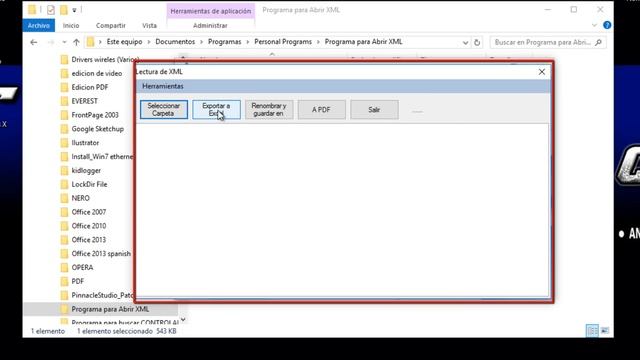Click the folder icon in Explorer title bar

tap(32, 10)
